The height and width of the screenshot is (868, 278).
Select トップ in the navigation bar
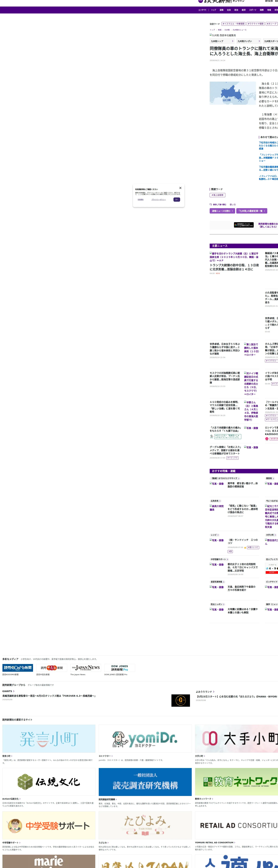point(214,10)
